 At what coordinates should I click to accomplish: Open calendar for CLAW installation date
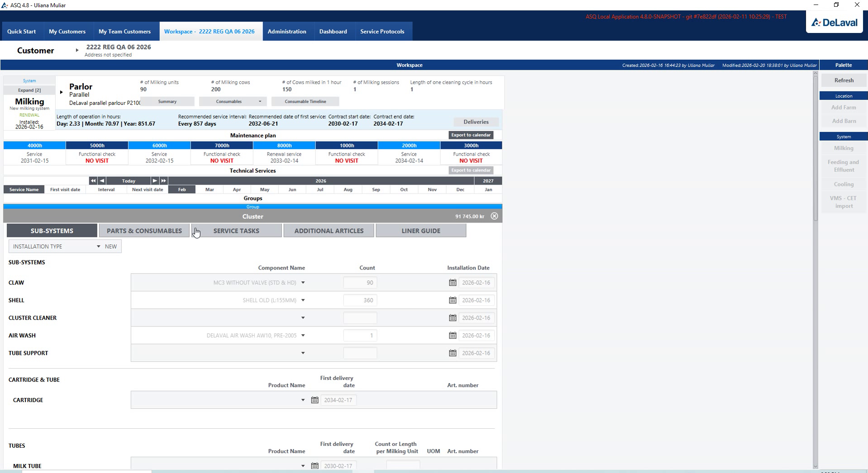tap(453, 283)
